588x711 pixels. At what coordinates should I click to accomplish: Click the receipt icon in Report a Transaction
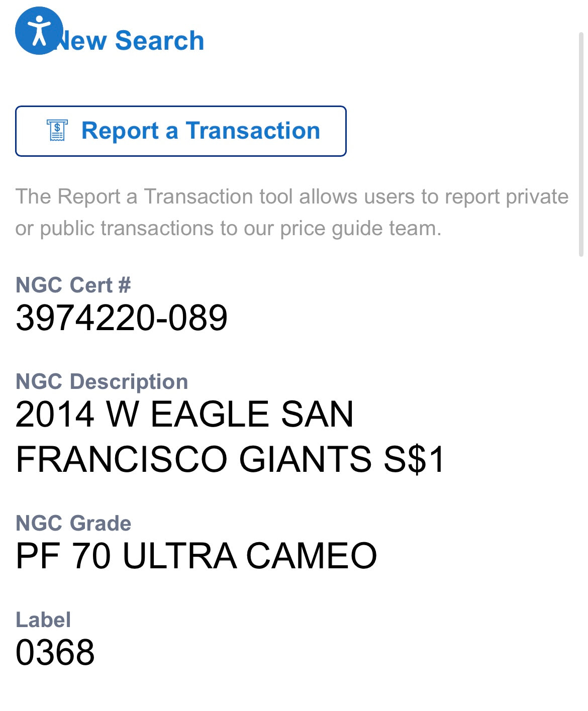(x=57, y=131)
